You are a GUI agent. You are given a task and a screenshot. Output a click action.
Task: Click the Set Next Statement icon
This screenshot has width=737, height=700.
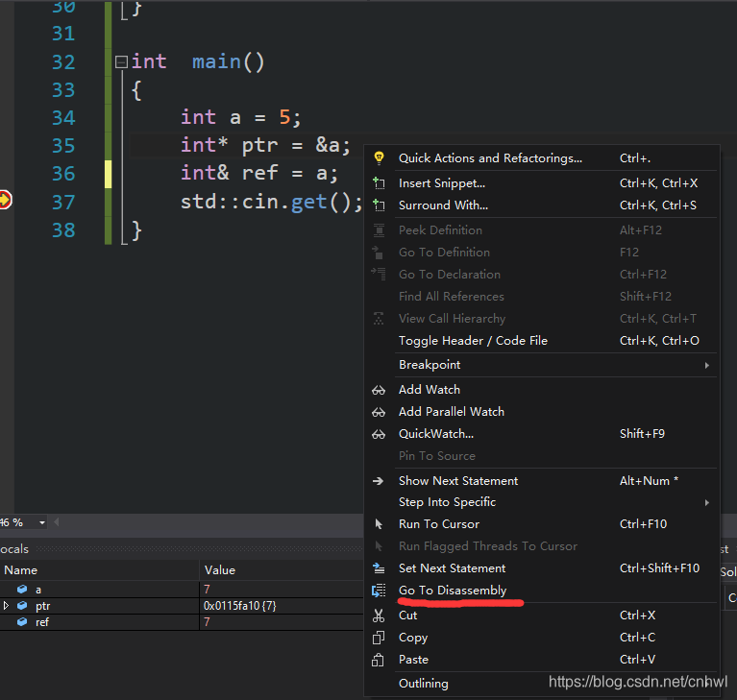point(379,568)
